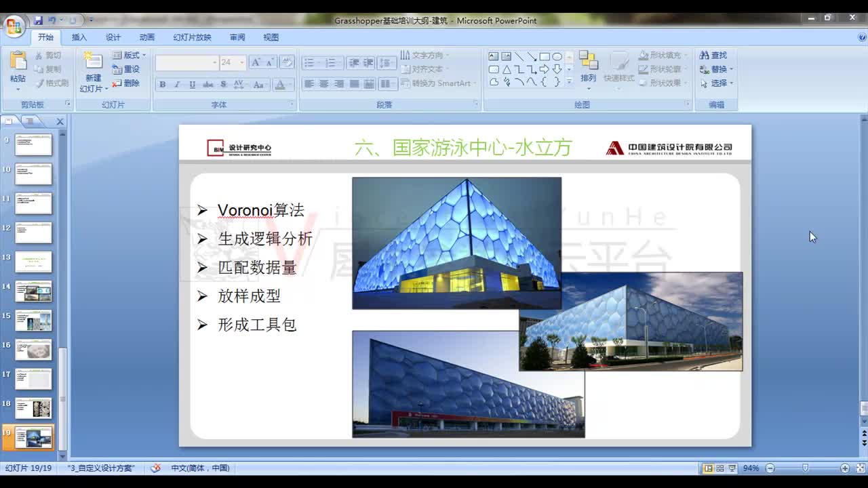Zoom out with the minus button
The height and width of the screenshot is (488, 868).
(770, 468)
